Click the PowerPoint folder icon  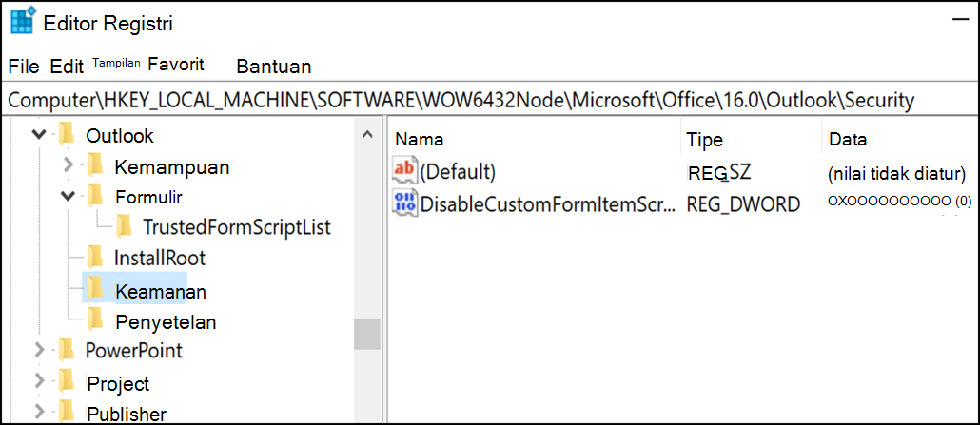pyautogui.click(x=66, y=349)
